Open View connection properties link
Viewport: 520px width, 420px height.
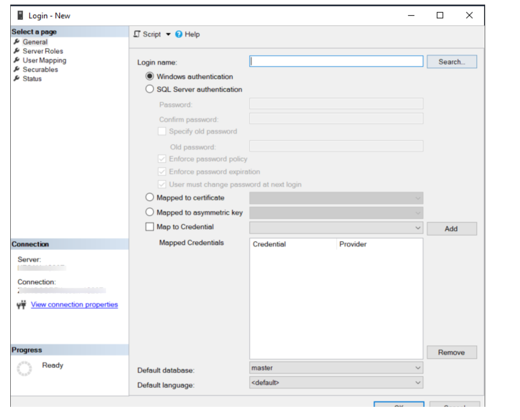tap(74, 305)
